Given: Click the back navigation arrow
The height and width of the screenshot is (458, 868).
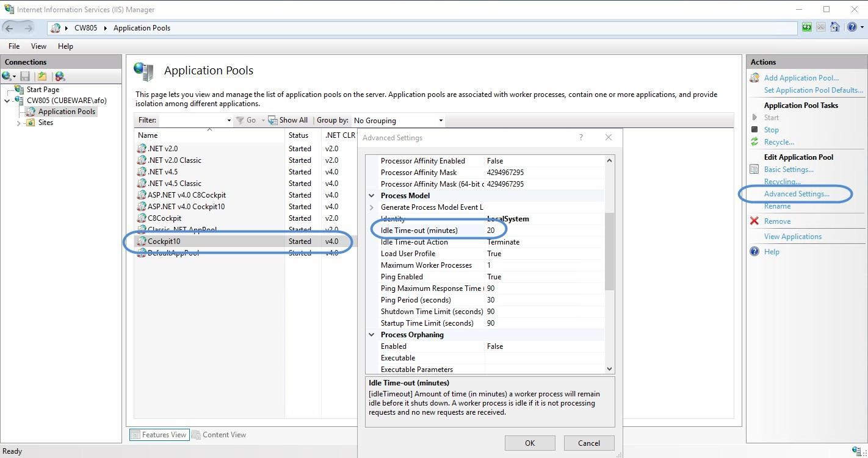Looking at the screenshot, I should [9, 28].
